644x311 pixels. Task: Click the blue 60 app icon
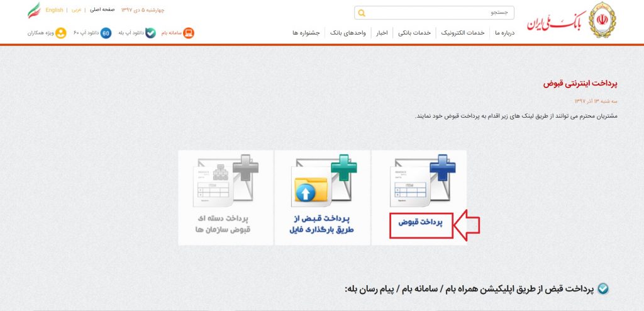click(106, 33)
